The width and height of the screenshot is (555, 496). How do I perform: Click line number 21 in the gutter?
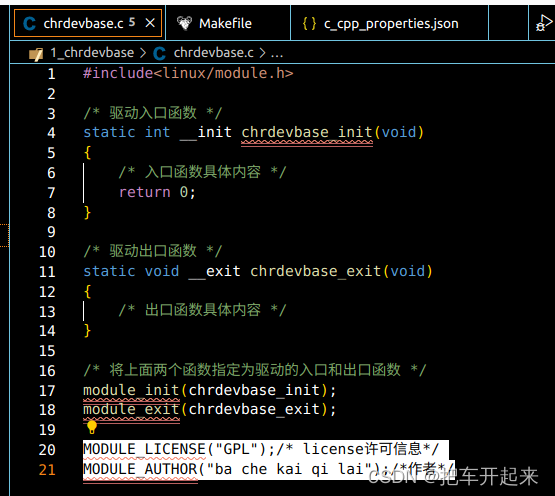coord(47,469)
